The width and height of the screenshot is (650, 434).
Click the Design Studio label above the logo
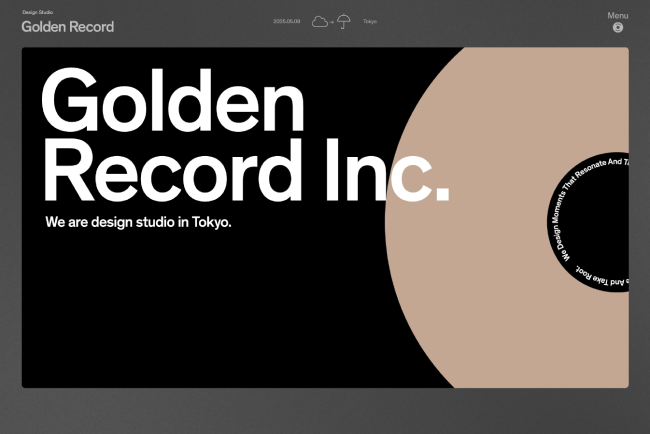37,12
